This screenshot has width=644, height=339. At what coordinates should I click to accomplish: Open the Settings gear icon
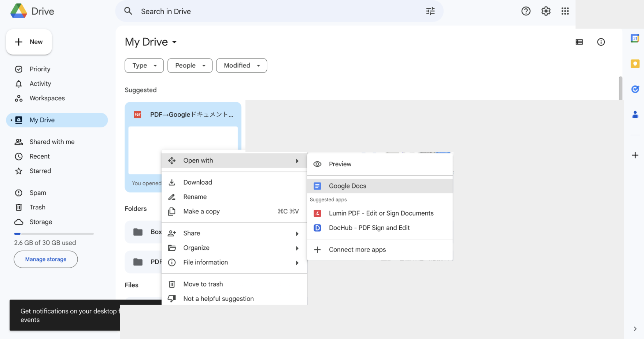coord(546,11)
